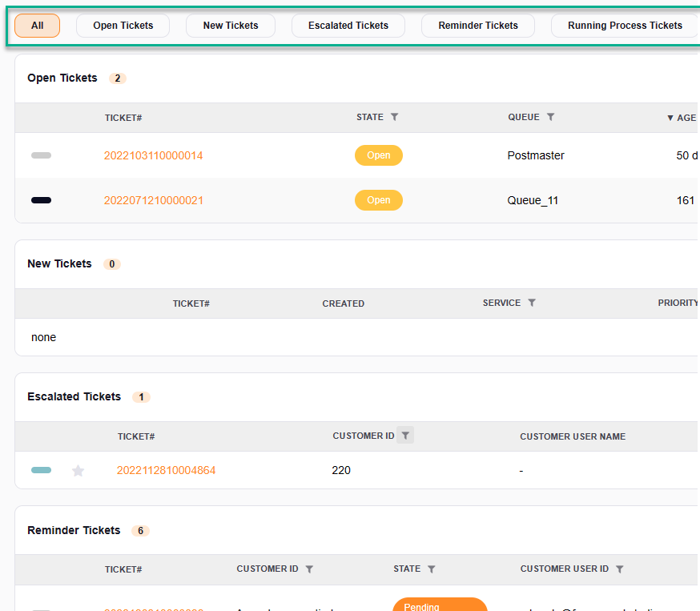Click filter icon next to CUSTOMER USER ID
This screenshot has height=611, width=700.
(x=619, y=569)
